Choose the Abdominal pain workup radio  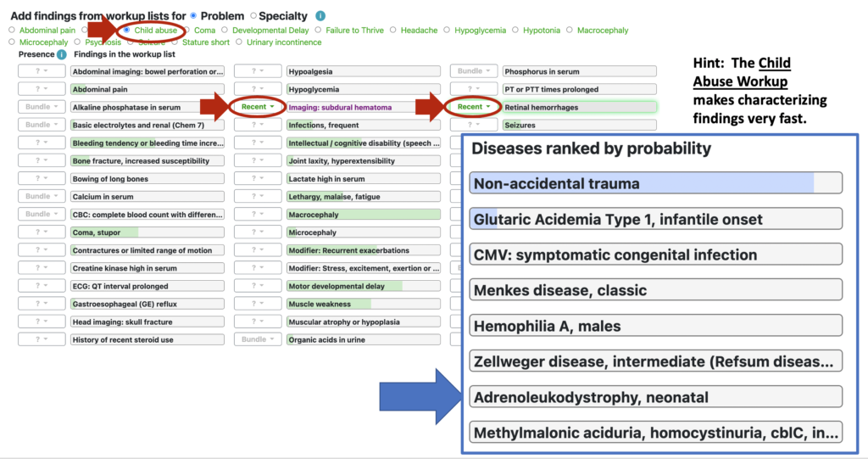click(12, 30)
